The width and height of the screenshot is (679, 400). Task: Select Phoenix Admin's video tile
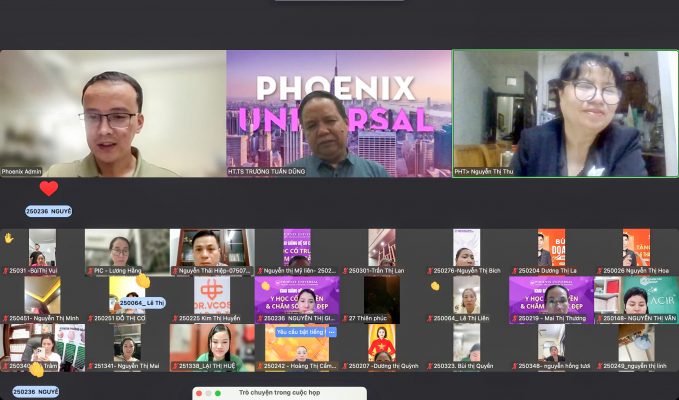[x=112, y=114]
